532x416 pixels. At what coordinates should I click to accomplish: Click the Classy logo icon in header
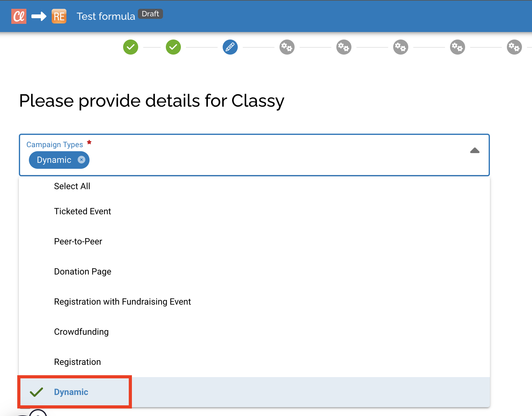point(19,16)
